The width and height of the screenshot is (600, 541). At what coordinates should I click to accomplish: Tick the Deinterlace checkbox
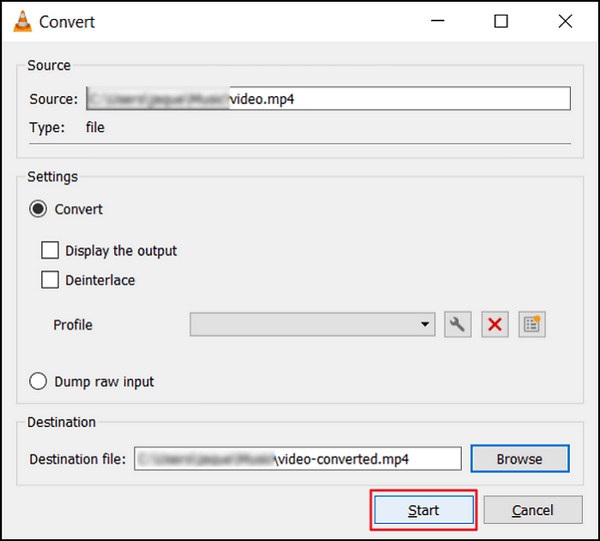[x=49, y=280]
